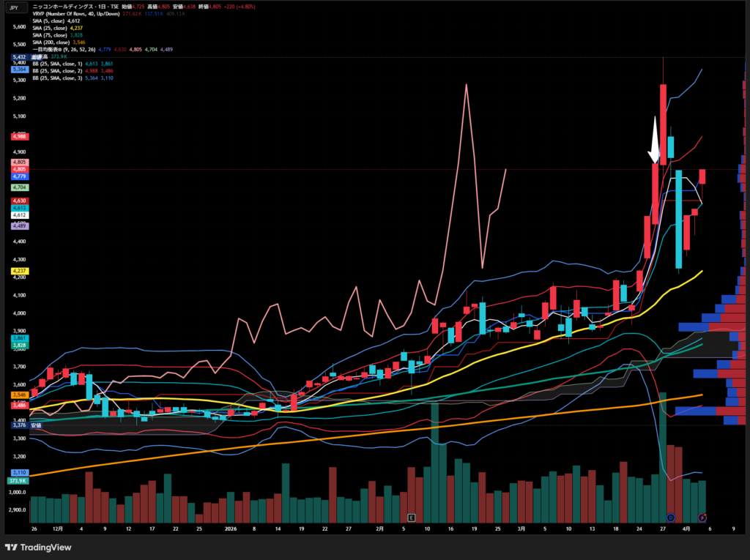Click the 373.9K volume label
The width and height of the screenshot is (750, 560).
click(18, 480)
